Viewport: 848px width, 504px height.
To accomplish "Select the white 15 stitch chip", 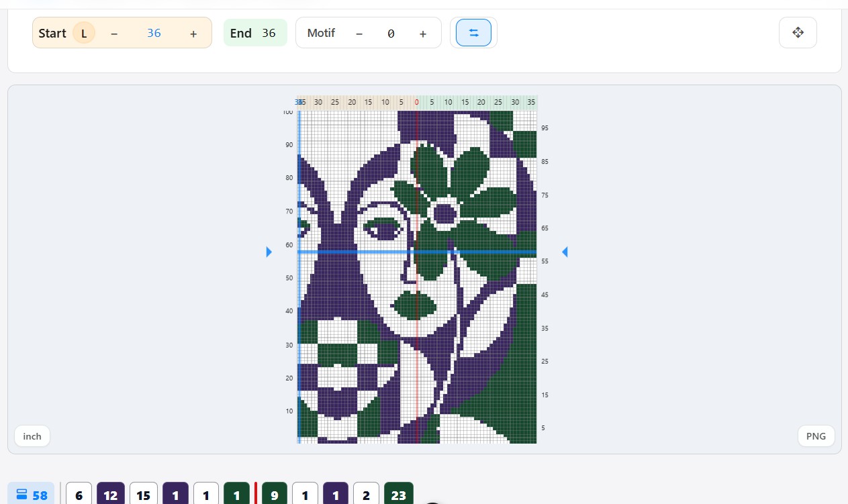I will pos(144,495).
